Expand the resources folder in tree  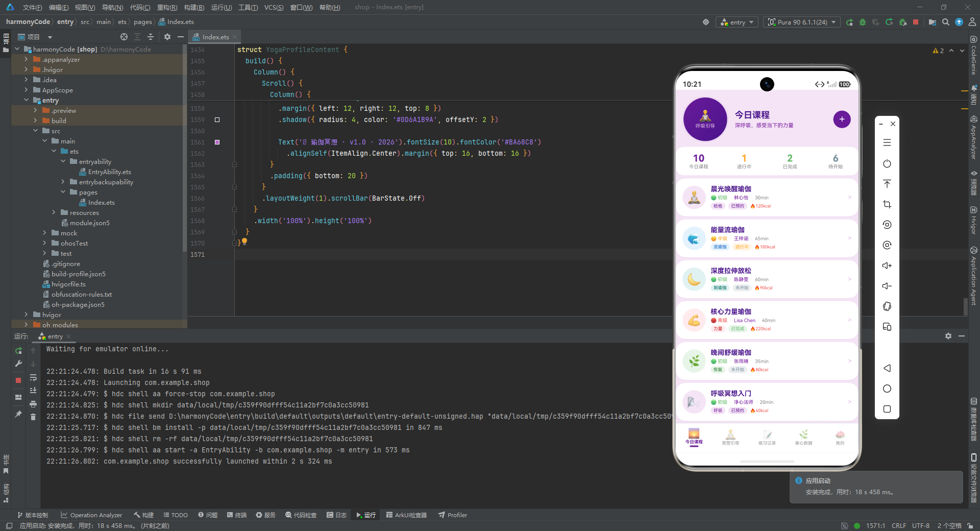pyautogui.click(x=54, y=212)
